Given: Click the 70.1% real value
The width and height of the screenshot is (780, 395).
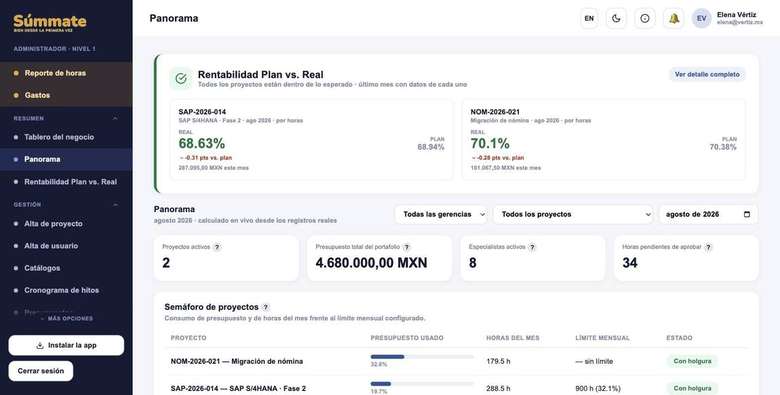Looking at the screenshot, I should point(490,144).
